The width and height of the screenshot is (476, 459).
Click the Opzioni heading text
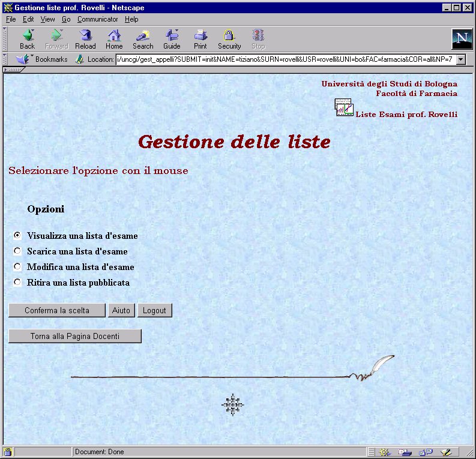(46, 209)
